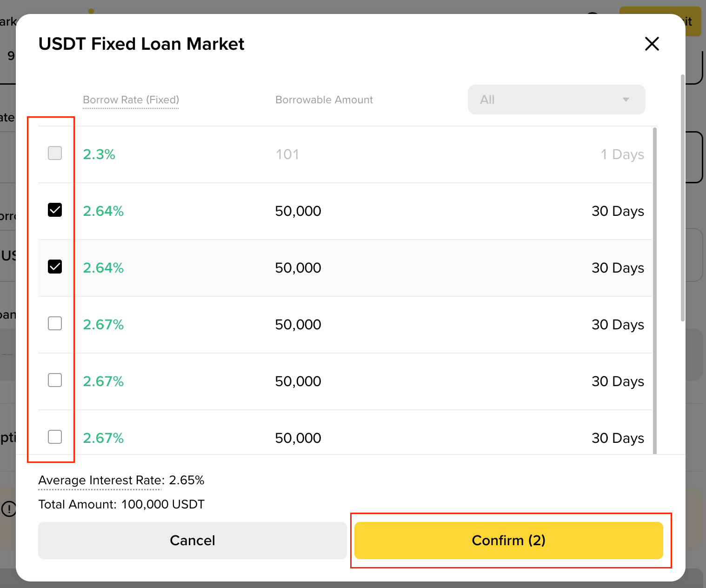Uncheck the second 2.64% offer checkbox

(x=55, y=267)
